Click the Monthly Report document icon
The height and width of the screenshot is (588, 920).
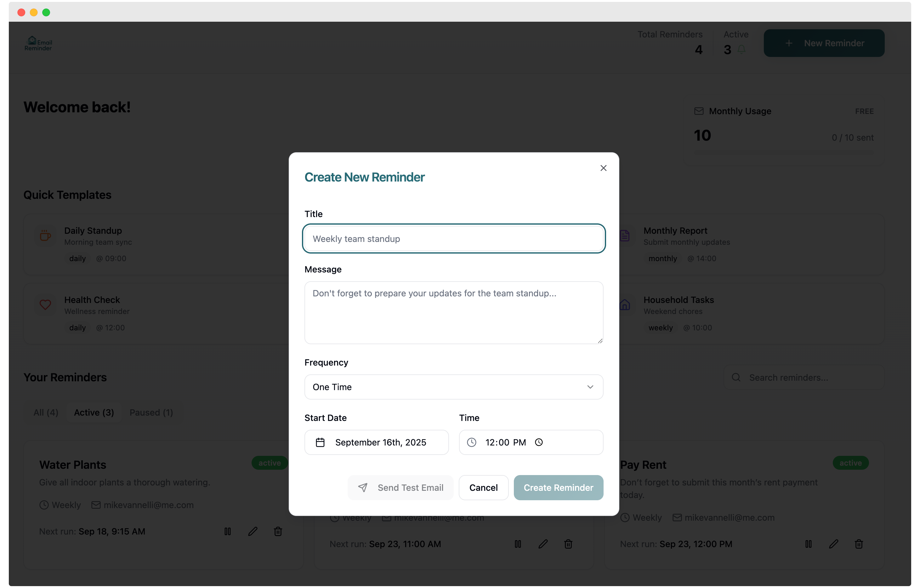(x=625, y=236)
